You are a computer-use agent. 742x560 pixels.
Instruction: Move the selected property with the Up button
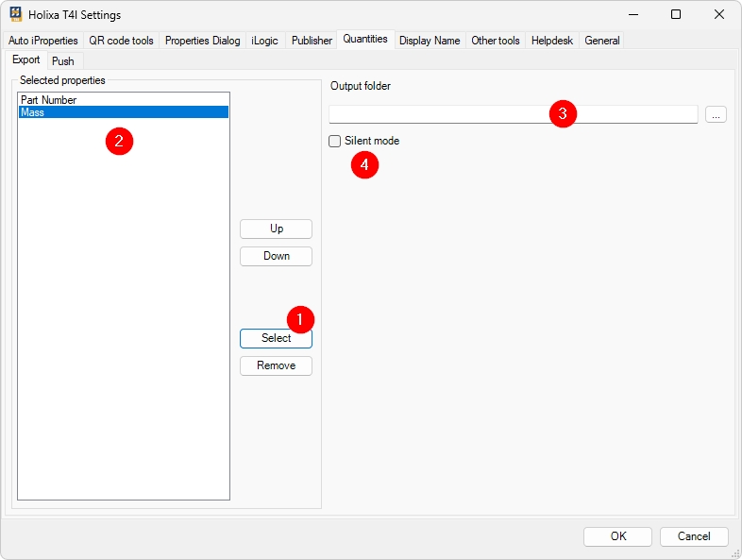276,229
